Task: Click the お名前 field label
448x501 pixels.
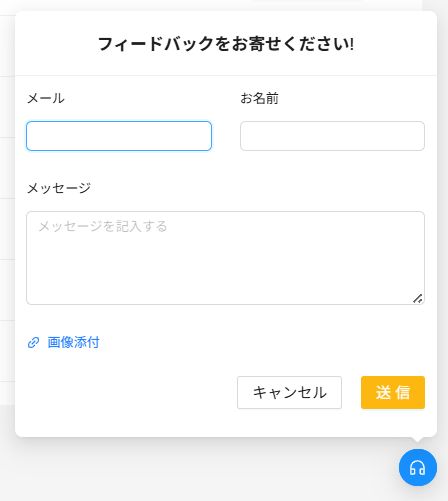Action: coord(259,98)
